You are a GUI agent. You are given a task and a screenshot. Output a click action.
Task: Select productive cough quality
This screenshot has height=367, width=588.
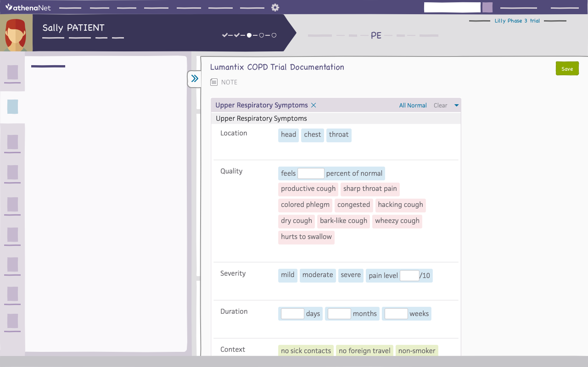point(308,189)
